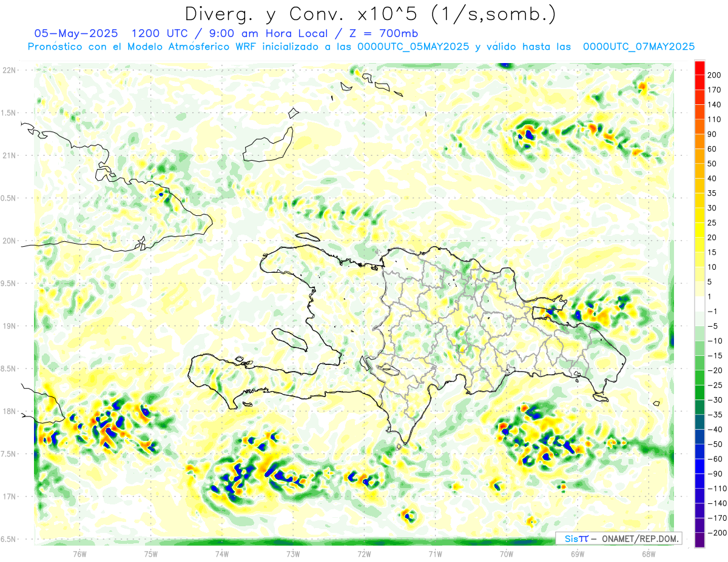
Task: Click the '110' colorbar value
Action: (714, 119)
